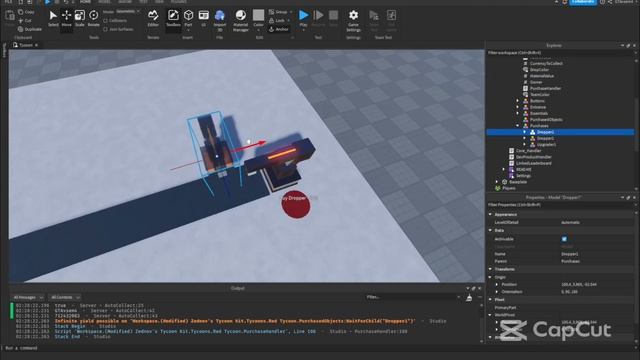Collapse the Purchases folder in Explorer
Viewport: 640px width, 360px height.
(518, 126)
